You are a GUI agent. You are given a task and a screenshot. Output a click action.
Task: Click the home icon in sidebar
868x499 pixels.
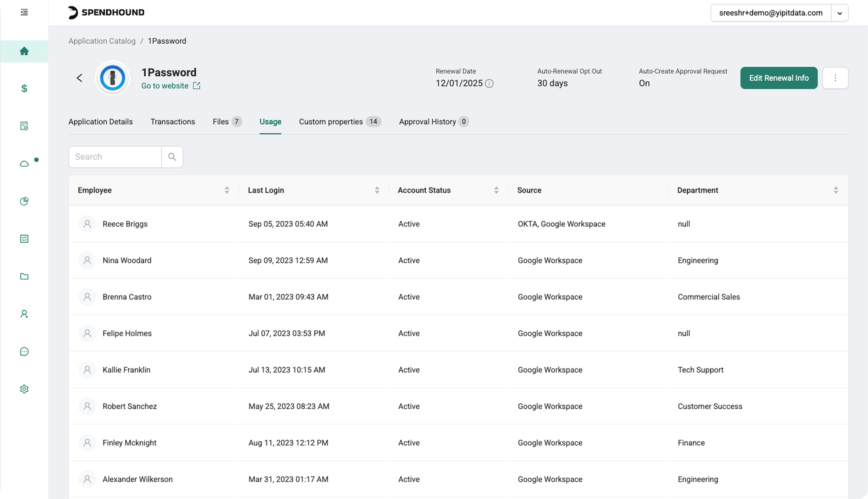(24, 51)
